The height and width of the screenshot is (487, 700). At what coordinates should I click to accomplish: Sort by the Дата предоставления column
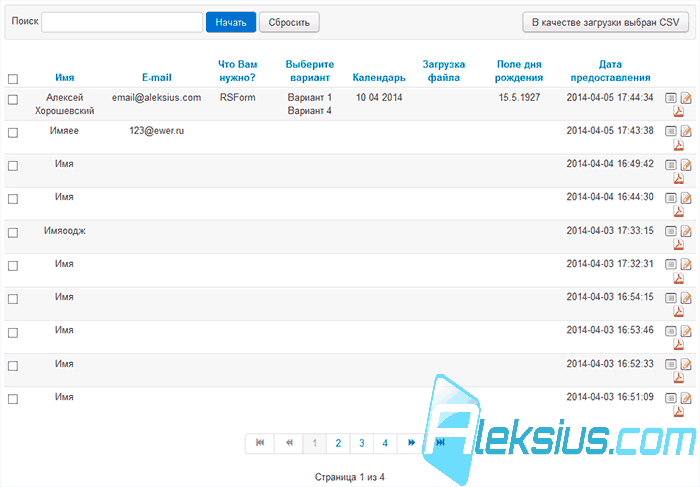[x=610, y=71]
